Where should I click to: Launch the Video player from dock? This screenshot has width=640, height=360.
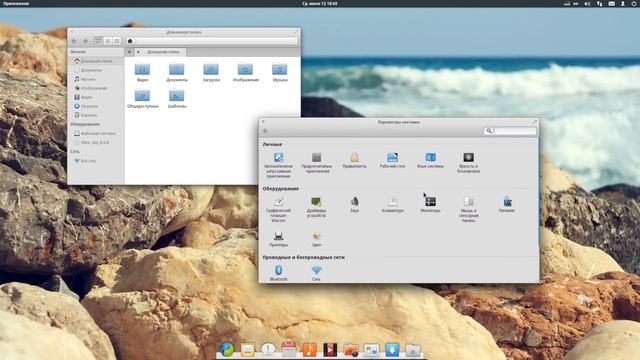point(330,349)
